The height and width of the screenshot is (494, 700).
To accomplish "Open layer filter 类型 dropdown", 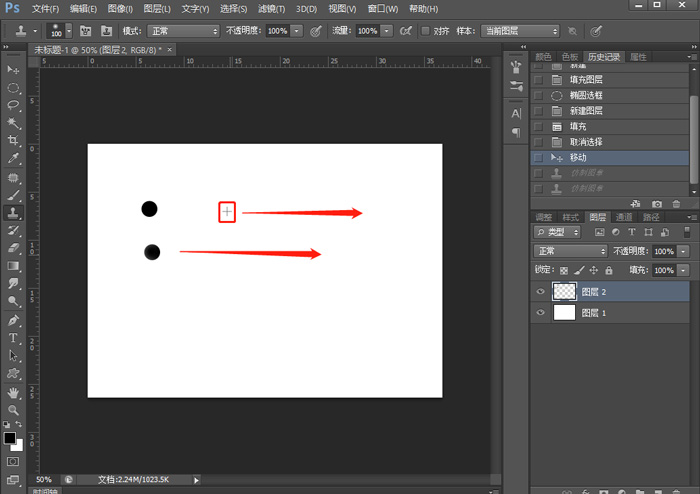I will click(x=557, y=232).
